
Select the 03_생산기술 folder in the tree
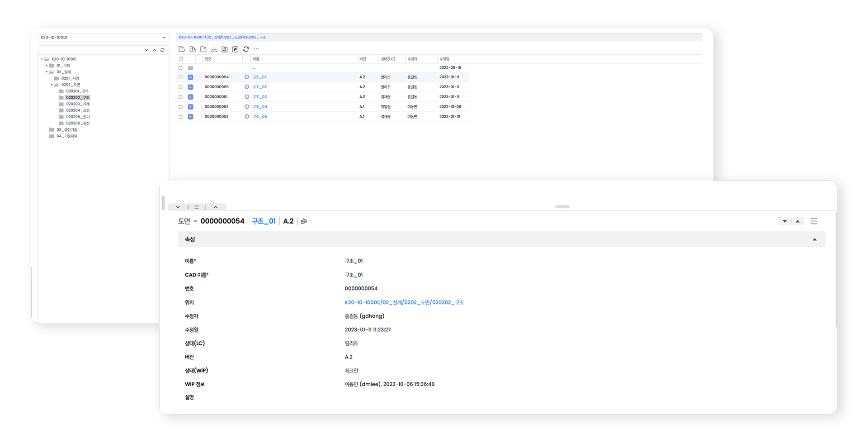click(x=66, y=129)
